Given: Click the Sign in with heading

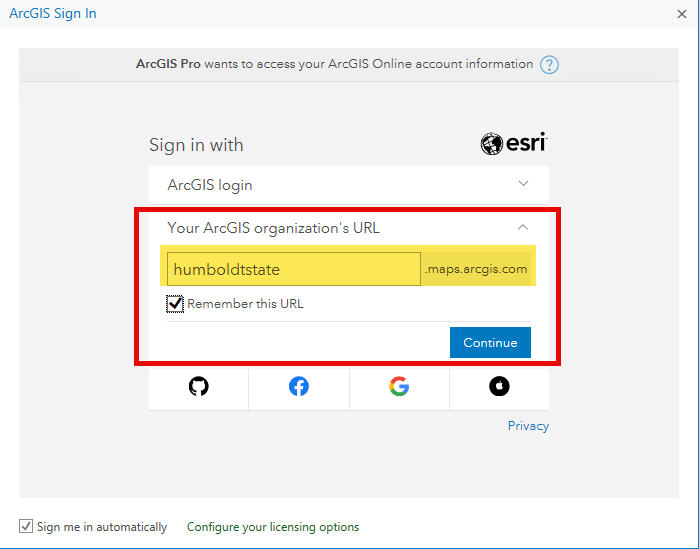Looking at the screenshot, I should point(196,145).
